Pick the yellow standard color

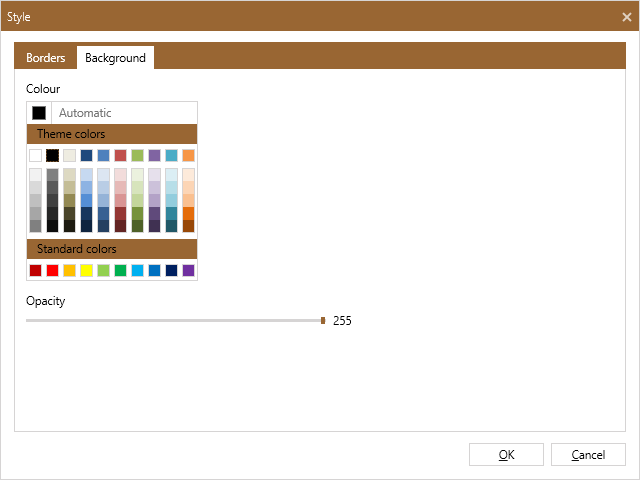coord(87,270)
